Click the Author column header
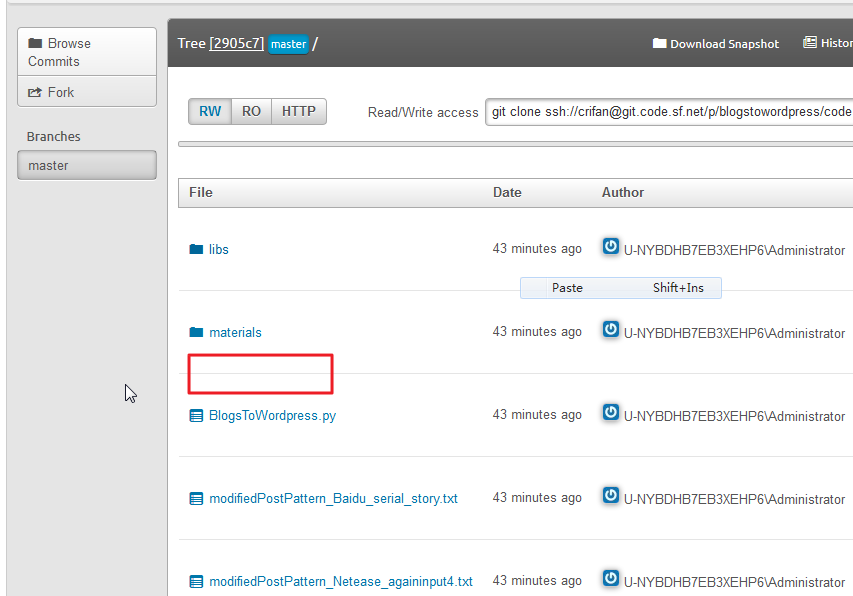 pos(622,193)
